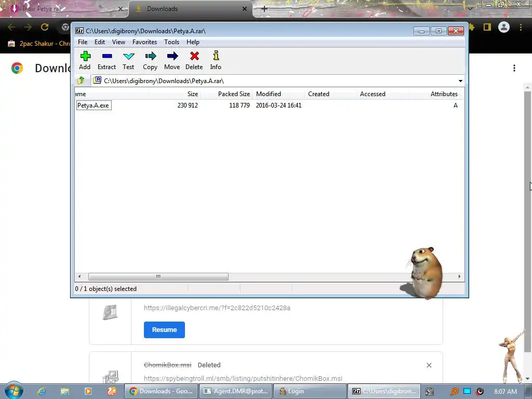Sort by Packed Size column header
Image resolution: width=532 pixels, height=399 pixels.
[x=227, y=94]
